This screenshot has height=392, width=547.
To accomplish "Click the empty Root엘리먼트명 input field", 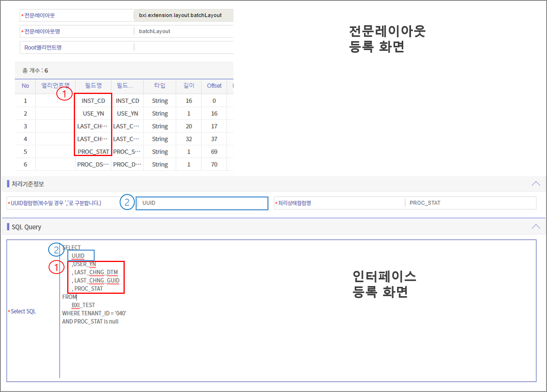I will 184,47.
